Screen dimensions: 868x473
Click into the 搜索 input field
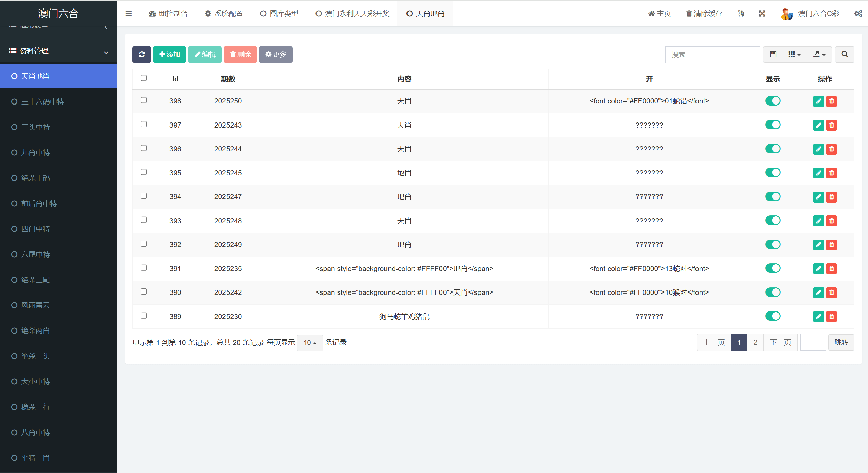[x=712, y=55]
